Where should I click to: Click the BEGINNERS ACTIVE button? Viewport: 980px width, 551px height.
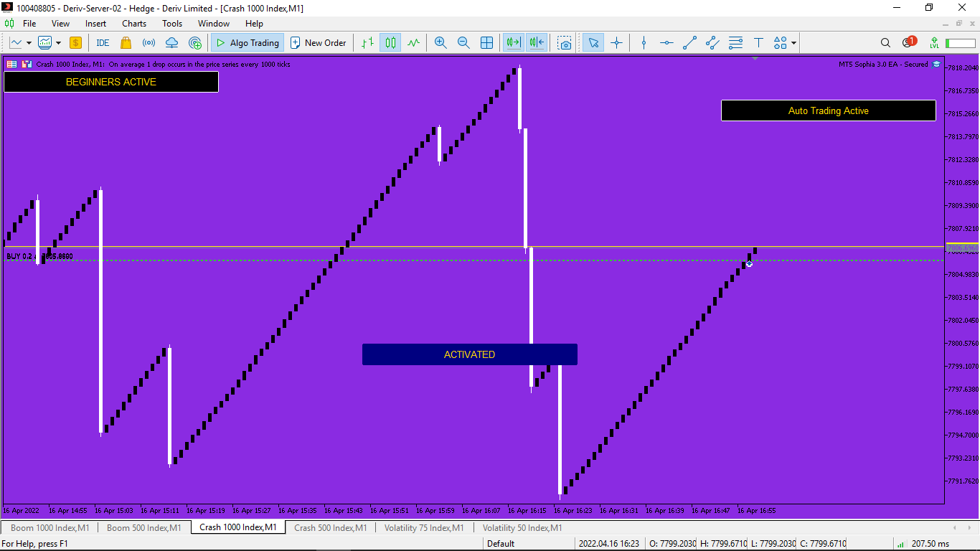click(111, 82)
